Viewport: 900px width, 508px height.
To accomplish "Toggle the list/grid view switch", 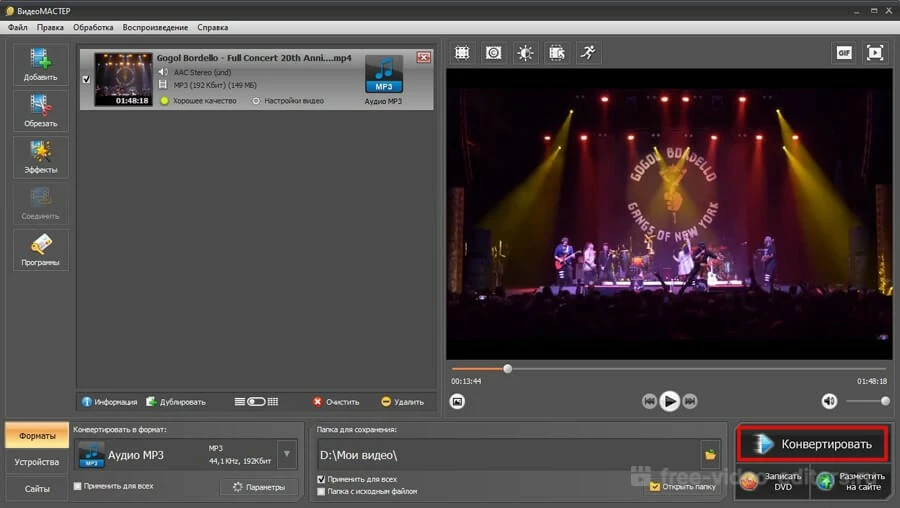I will 256,402.
